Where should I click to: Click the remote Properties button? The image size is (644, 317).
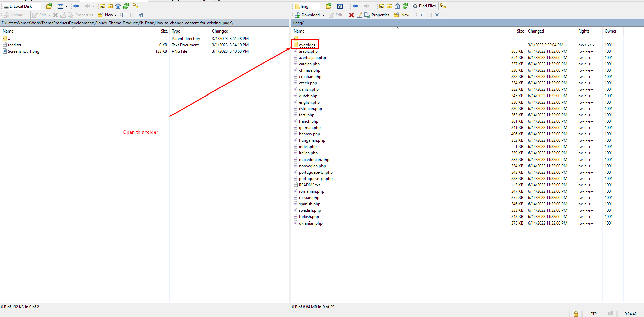[377, 15]
